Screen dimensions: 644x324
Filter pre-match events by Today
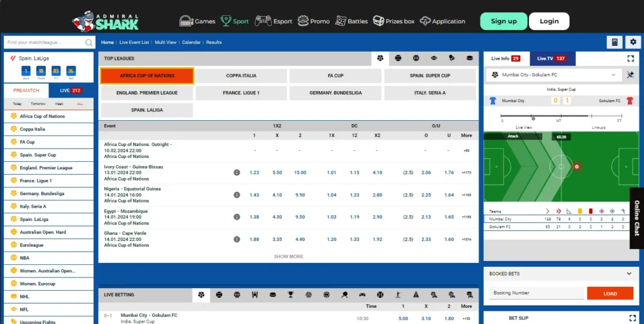(x=17, y=104)
